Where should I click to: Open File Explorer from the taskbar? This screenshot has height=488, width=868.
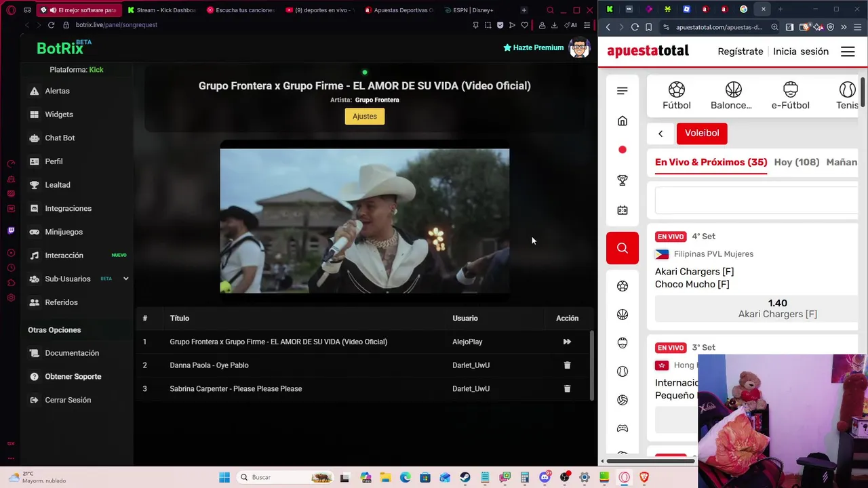click(385, 477)
